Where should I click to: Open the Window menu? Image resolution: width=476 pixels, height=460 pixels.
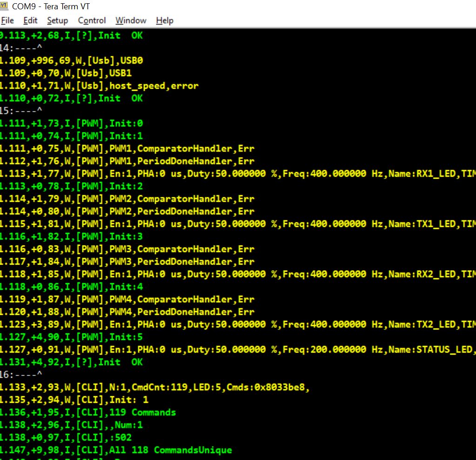(131, 20)
